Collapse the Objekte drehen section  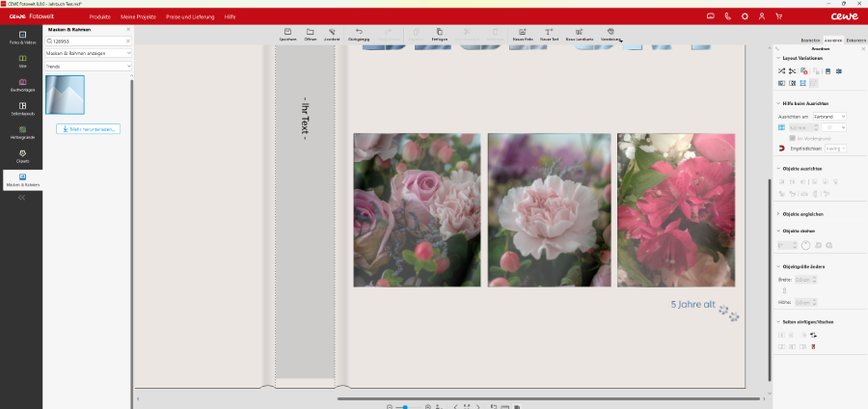778,231
